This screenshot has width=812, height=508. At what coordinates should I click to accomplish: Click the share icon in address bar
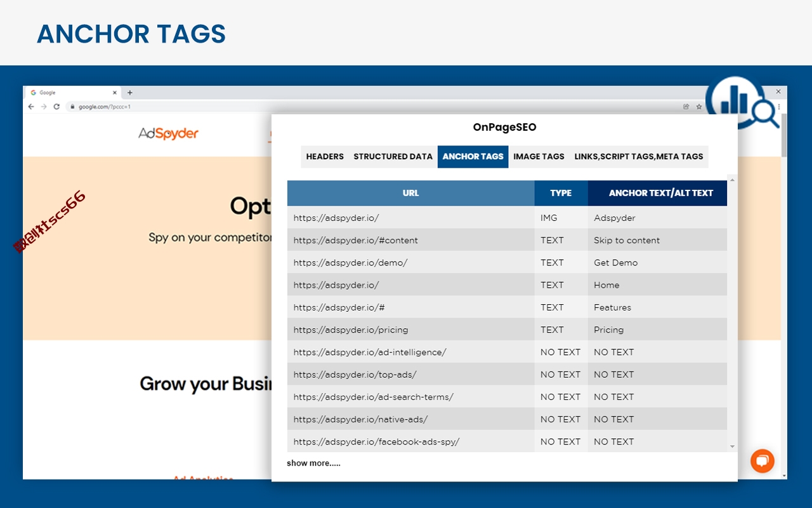tap(686, 107)
